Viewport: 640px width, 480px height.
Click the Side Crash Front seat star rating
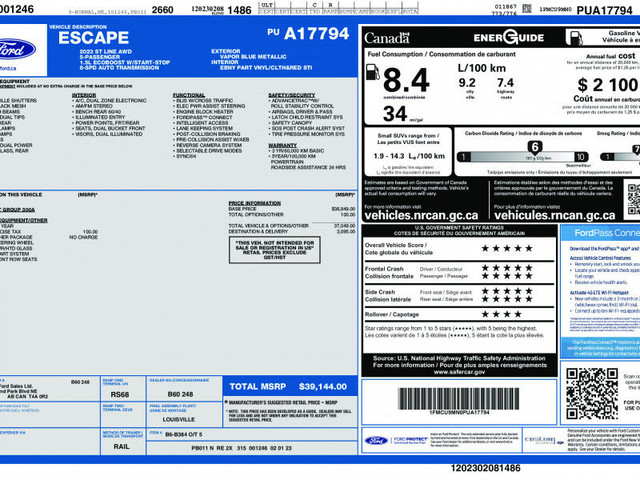coord(507,291)
